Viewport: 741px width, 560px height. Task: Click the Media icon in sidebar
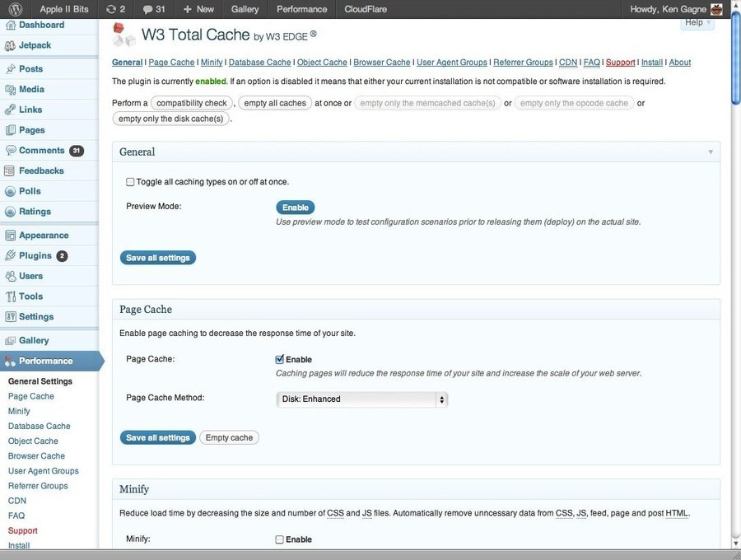tap(11, 90)
